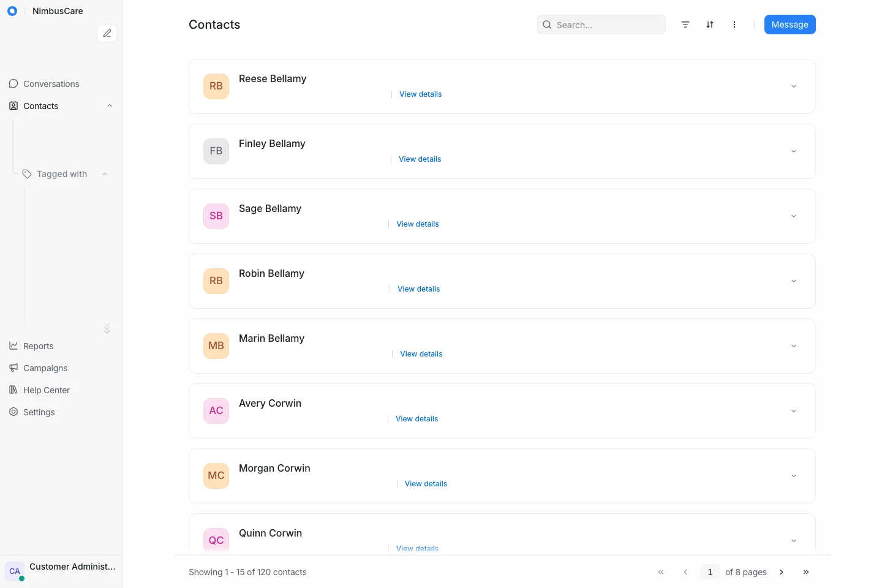Image resolution: width=882 pixels, height=588 pixels.
Task: Click the Campaigns megaphone icon
Action: pyautogui.click(x=13, y=368)
